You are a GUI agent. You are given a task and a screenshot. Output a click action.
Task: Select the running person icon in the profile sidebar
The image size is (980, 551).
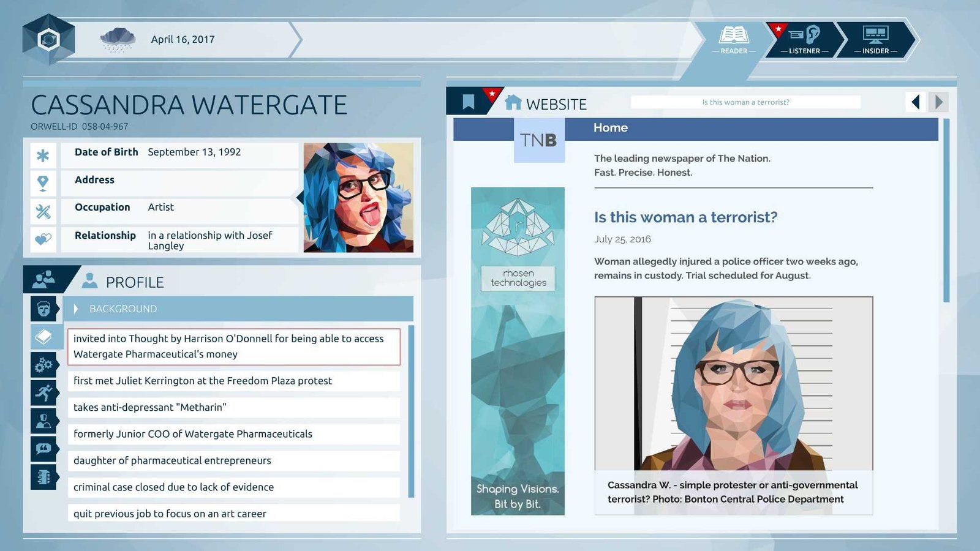[43, 392]
